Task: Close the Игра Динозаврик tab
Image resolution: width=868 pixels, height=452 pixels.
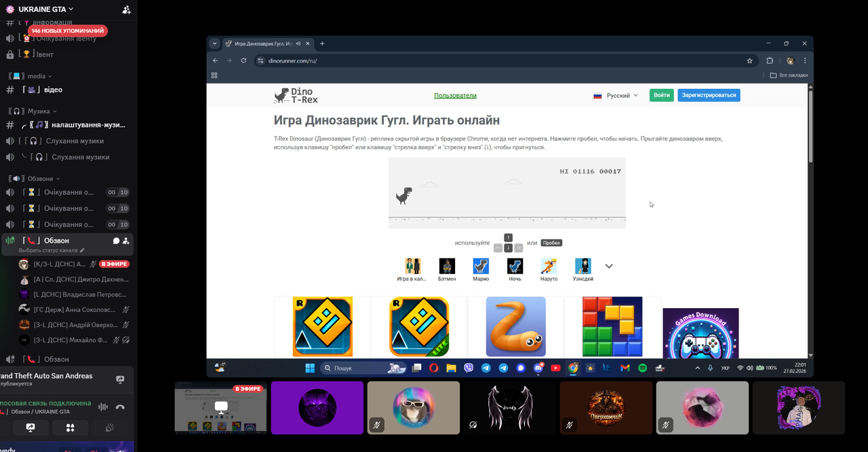Action: (x=307, y=43)
